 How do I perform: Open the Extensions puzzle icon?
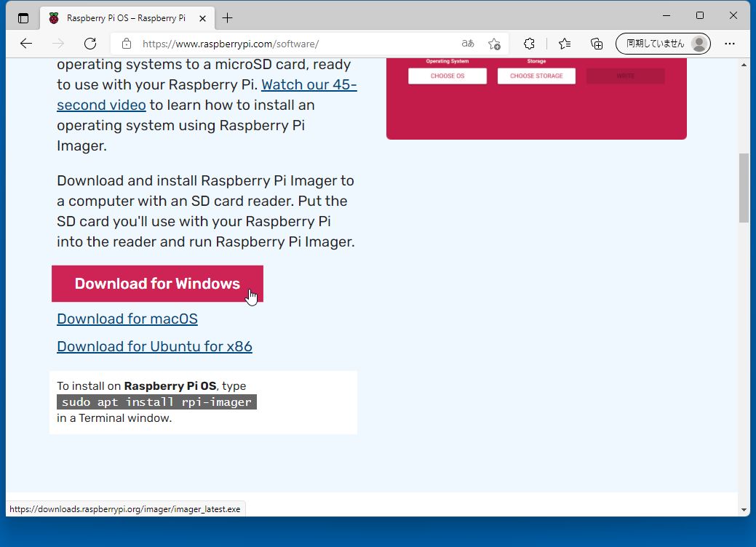529,44
